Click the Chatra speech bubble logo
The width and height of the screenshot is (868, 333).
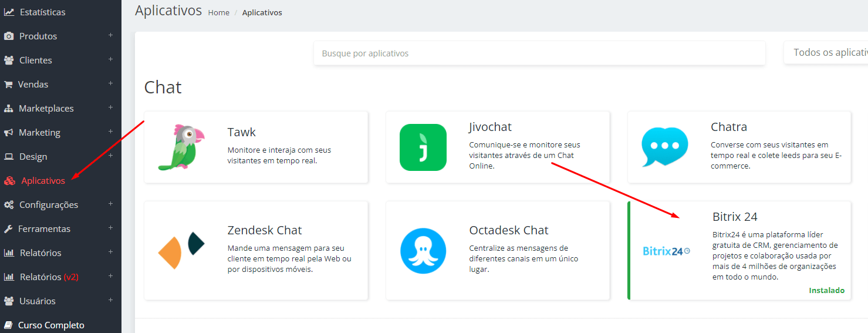pos(665,147)
